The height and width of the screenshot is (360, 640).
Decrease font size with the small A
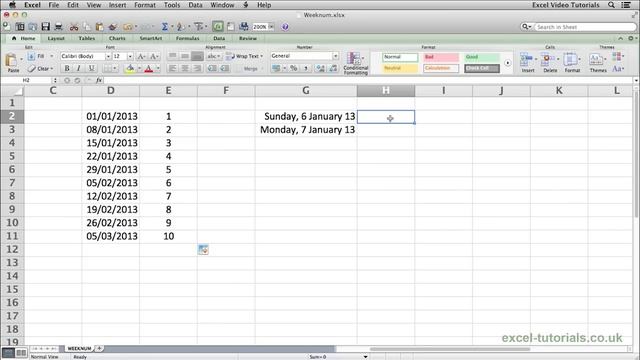154,56
